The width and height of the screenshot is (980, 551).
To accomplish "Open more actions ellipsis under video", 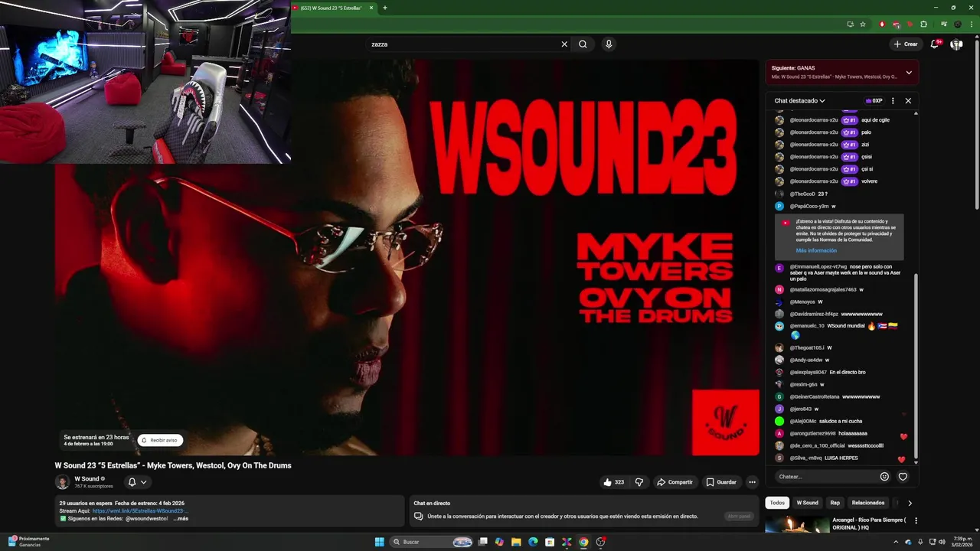I will coord(752,482).
